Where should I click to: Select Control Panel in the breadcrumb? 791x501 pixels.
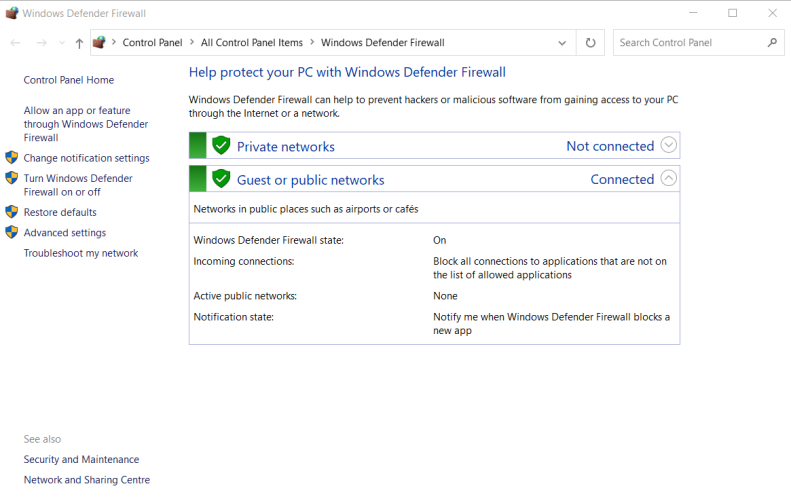pyautogui.click(x=152, y=43)
